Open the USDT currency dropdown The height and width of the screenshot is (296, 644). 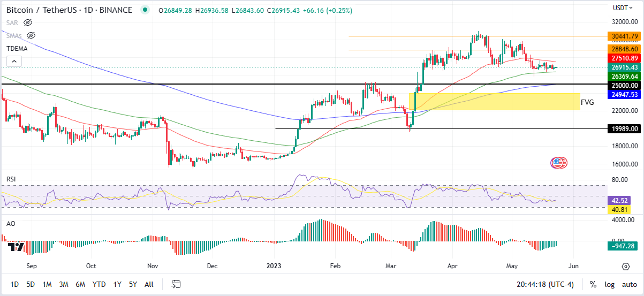(x=623, y=7)
